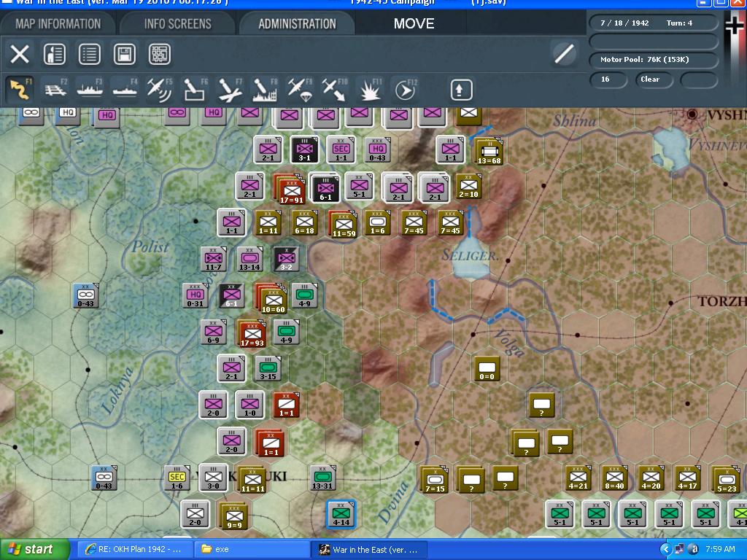The height and width of the screenshot is (560, 747).
Task: Open the commander's report icon
Action: tap(55, 54)
